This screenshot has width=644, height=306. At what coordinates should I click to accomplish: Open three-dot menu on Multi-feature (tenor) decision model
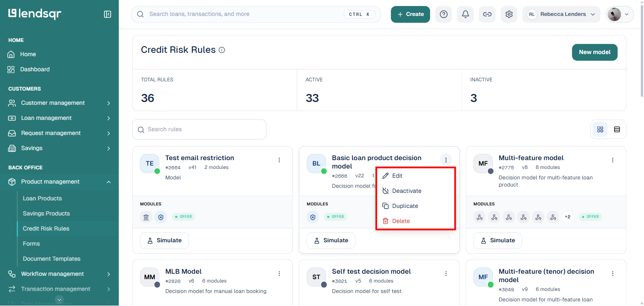(613, 273)
